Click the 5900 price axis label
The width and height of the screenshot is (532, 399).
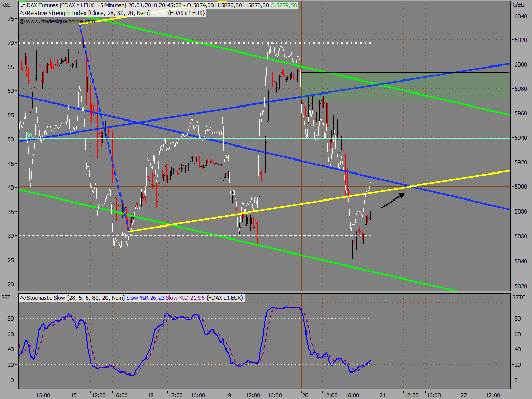pos(521,187)
